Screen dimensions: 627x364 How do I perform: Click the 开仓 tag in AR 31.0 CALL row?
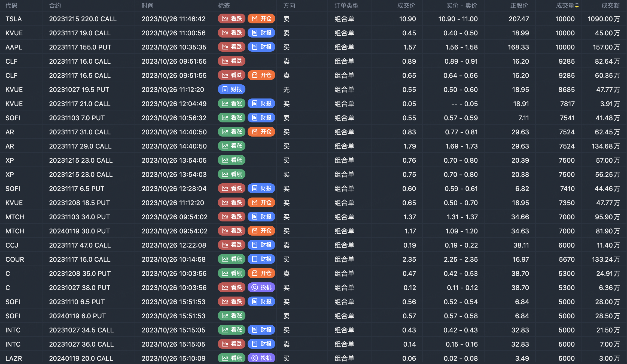point(261,132)
